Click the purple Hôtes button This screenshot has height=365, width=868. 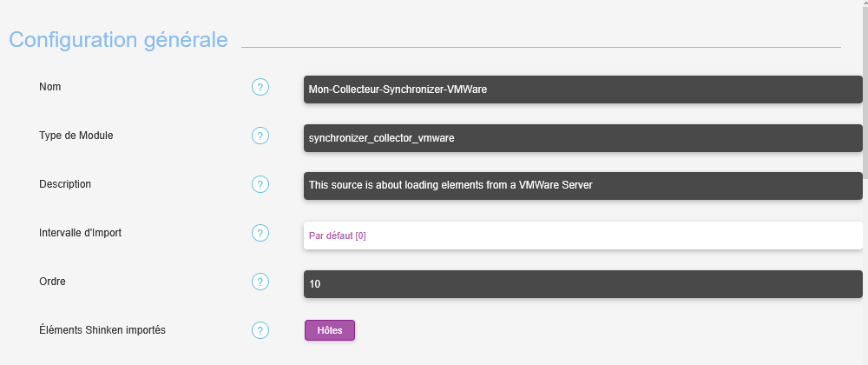[x=330, y=330]
